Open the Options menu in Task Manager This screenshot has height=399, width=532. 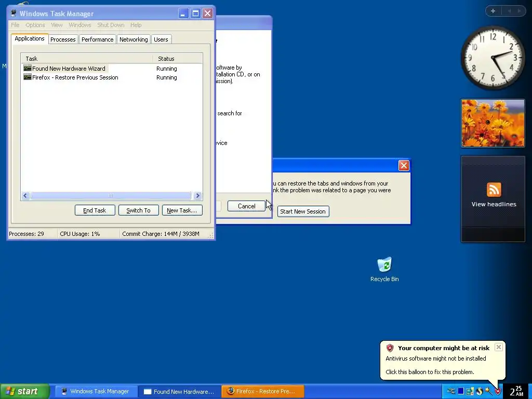coord(35,25)
